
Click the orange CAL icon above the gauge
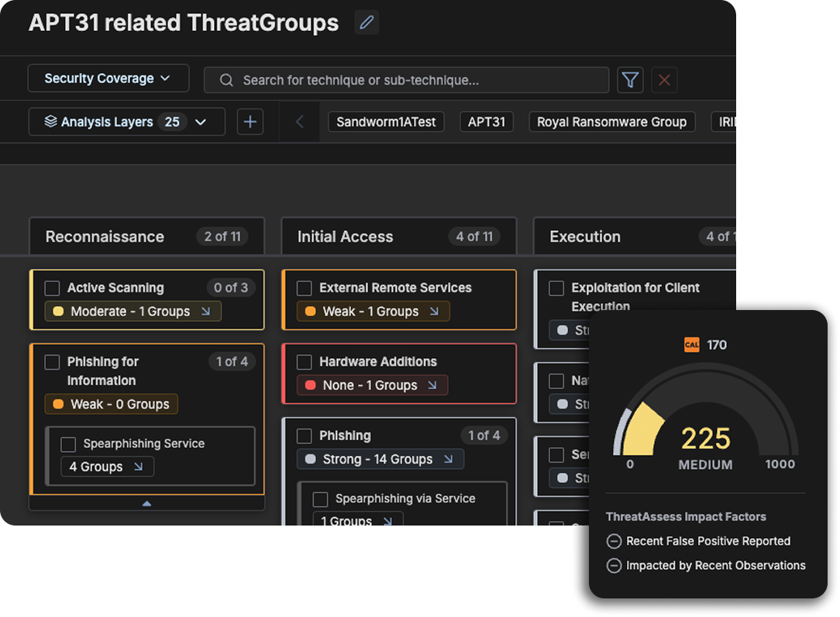[x=691, y=345]
